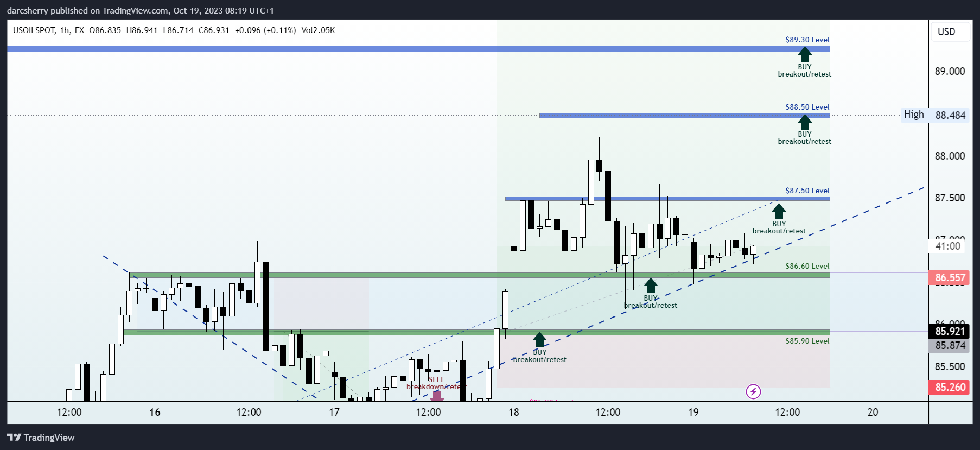The image size is (980, 450).
Task: Click the C86.931 close value
Action: coord(214,30)
